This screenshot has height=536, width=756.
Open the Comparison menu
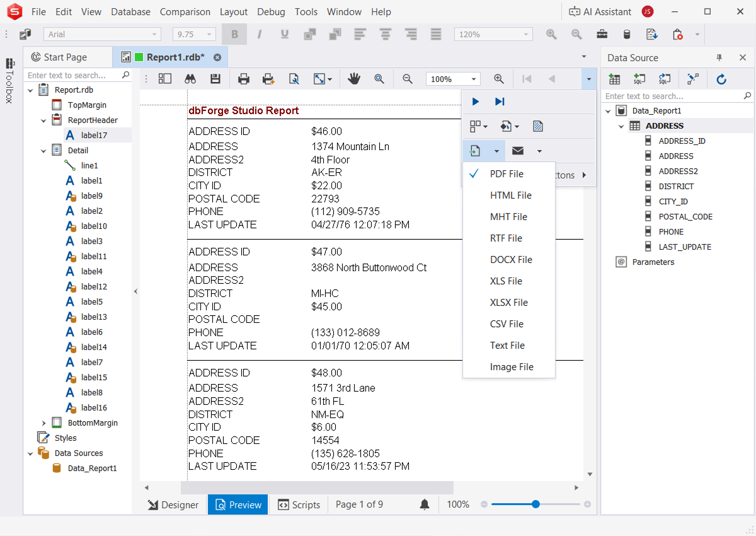coord(185,11)
